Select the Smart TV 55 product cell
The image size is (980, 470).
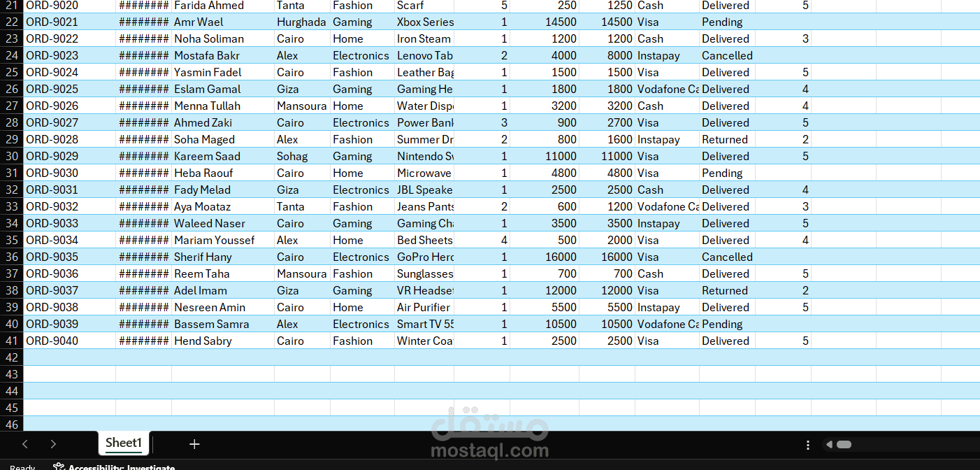(424, 324)
